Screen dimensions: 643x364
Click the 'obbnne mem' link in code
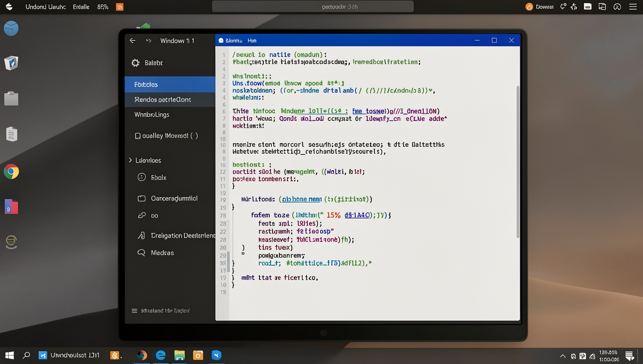302,199
